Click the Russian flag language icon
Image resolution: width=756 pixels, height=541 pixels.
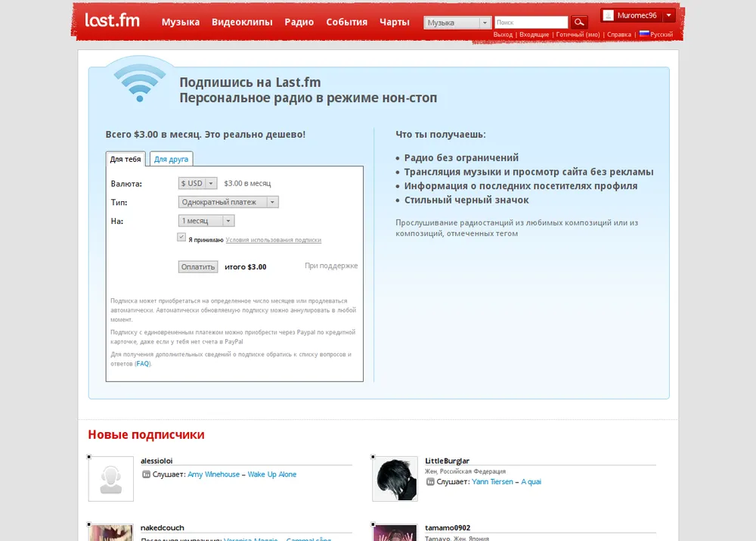pyautogui.click(x=644, y=34)
